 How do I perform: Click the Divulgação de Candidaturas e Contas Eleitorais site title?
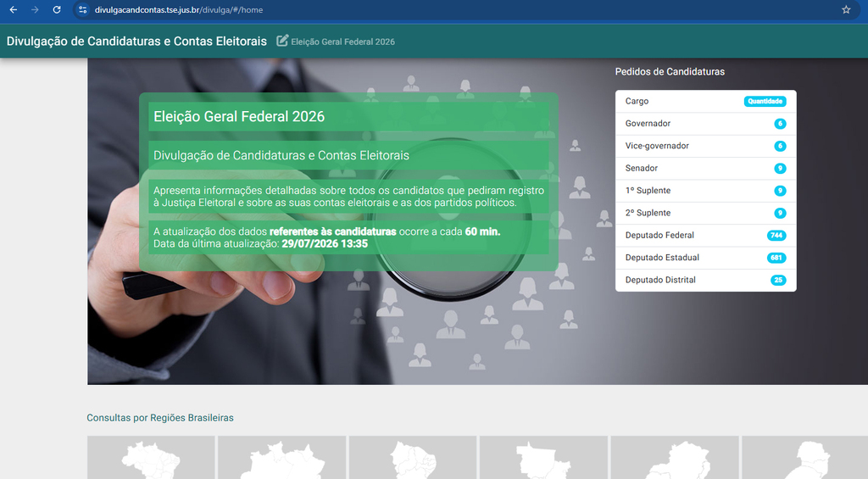coord(136,42)
